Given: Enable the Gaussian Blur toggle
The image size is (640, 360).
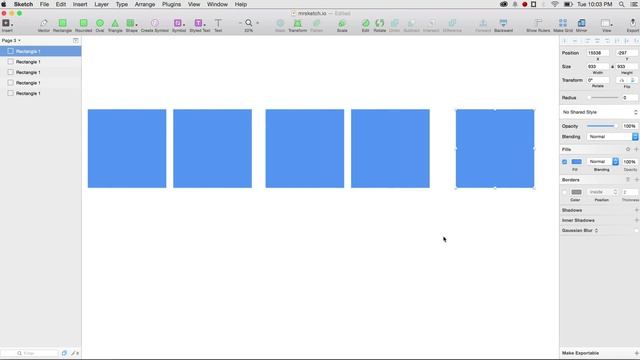Looking at the screenshot, I should pos(637,231).
